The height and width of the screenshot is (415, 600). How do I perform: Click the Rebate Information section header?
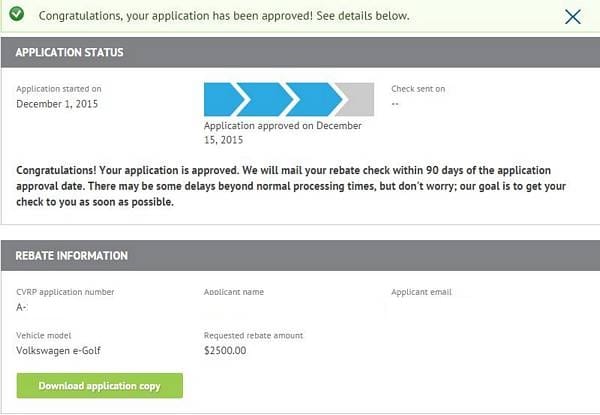pos(72,255)
